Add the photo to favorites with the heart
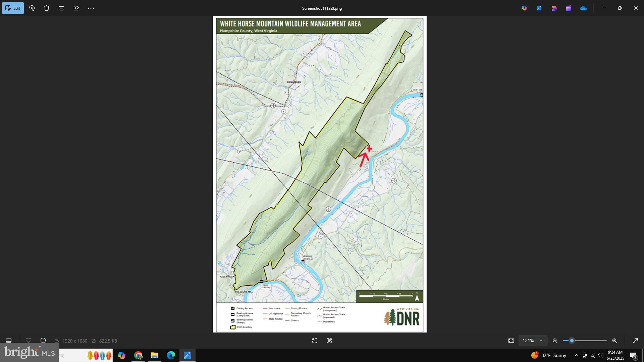644x362 pixels. click(29, 341)
